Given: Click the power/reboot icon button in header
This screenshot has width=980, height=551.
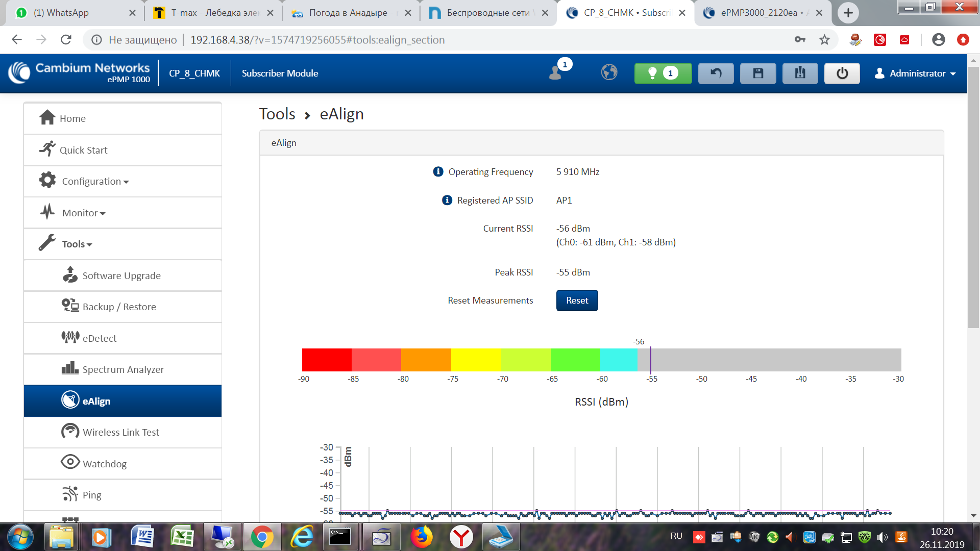Looking at the screenshot, I should click(x=842, y=73).
